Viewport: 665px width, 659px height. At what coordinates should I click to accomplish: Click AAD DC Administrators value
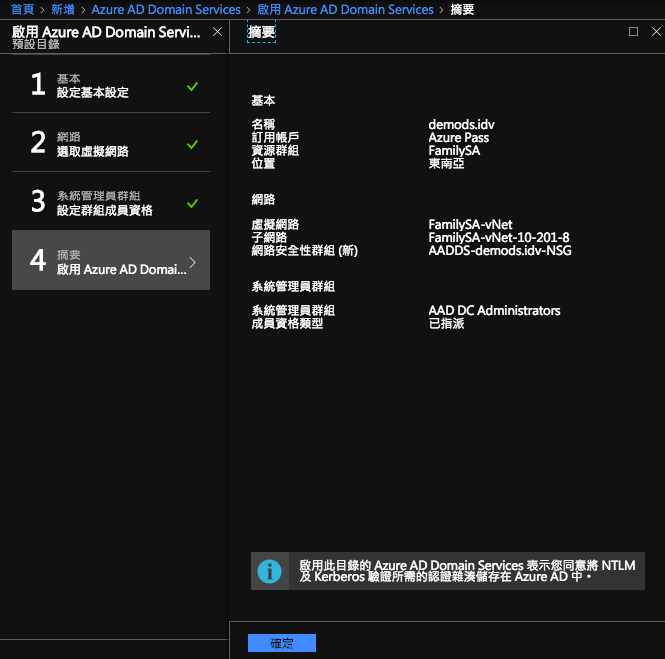pyautogui.click(x=494, y=311)
